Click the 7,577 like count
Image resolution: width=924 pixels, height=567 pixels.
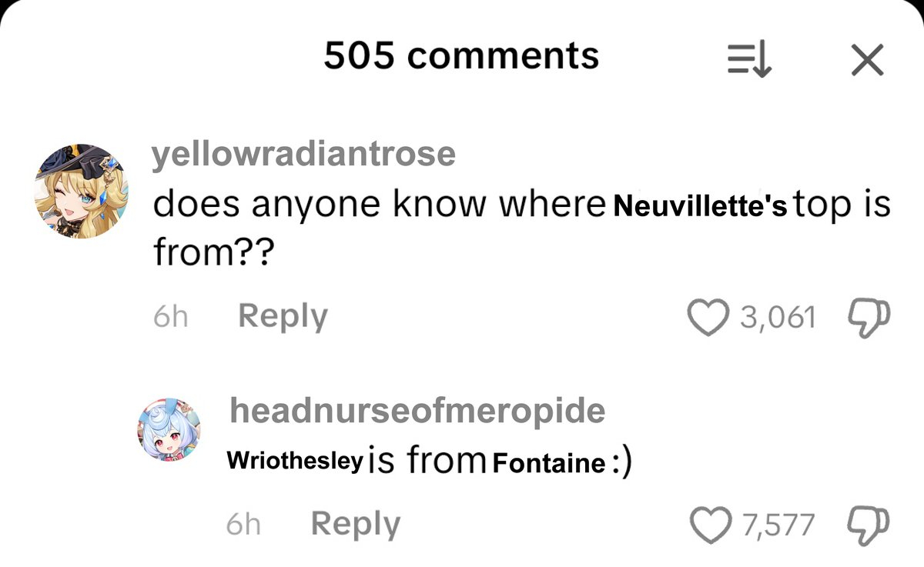(x=778, y=525)
